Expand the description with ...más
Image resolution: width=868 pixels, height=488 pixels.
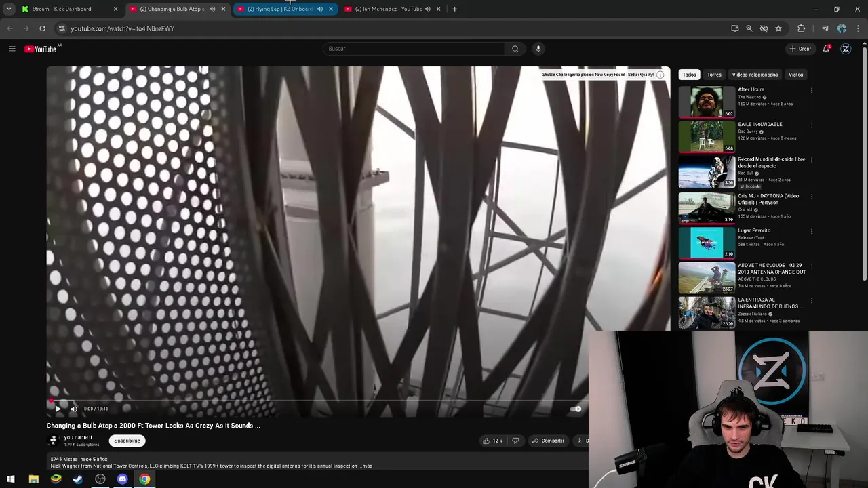[x=366, y=466]
